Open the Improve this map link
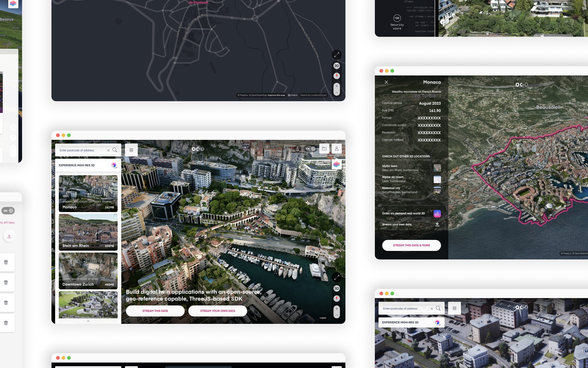 [276, 95]
